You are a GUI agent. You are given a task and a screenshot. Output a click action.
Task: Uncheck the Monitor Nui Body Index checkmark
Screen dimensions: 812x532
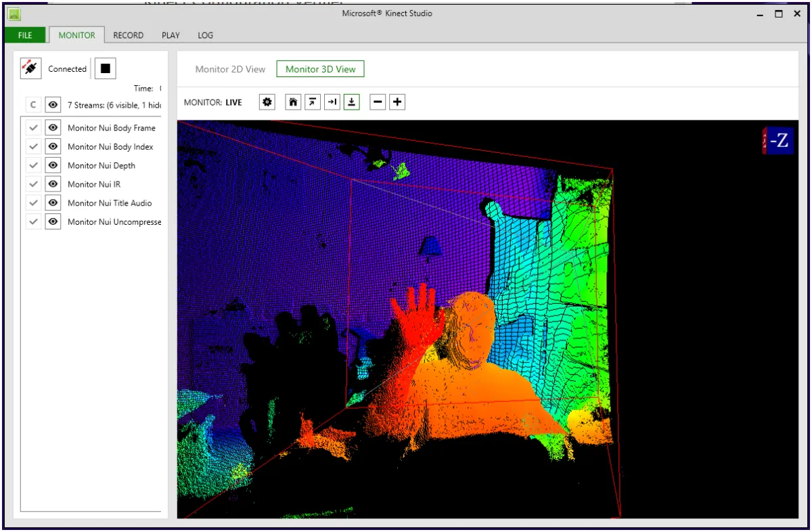33,146
